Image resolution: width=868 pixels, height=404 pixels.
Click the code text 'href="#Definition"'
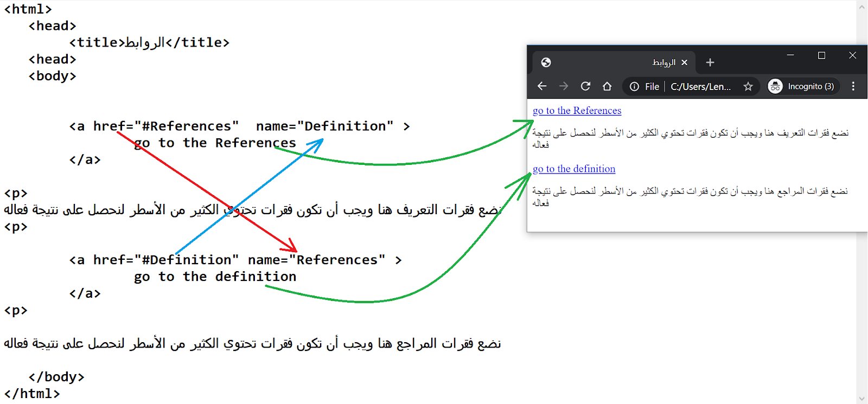coord(165,260)
